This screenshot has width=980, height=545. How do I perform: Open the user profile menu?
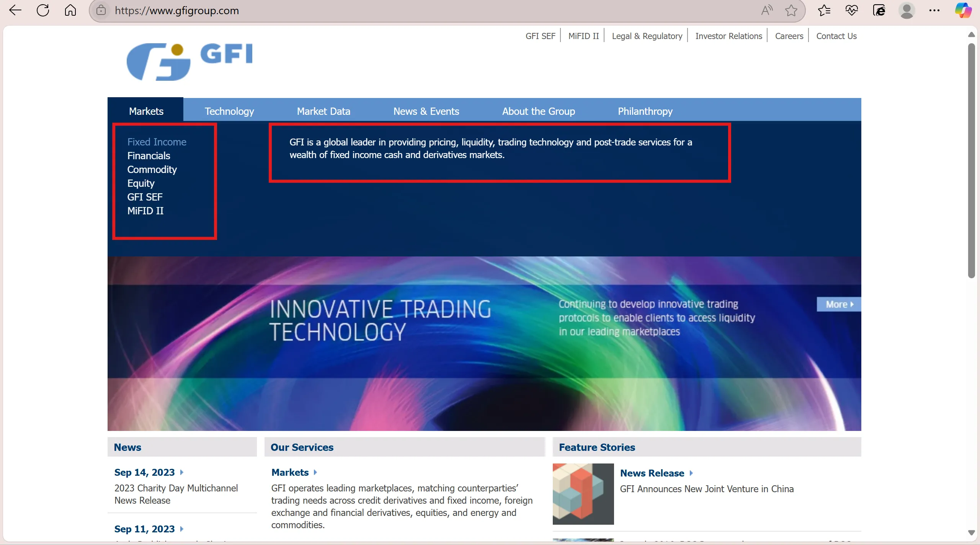pyautogui.click(x=907, y=10)
